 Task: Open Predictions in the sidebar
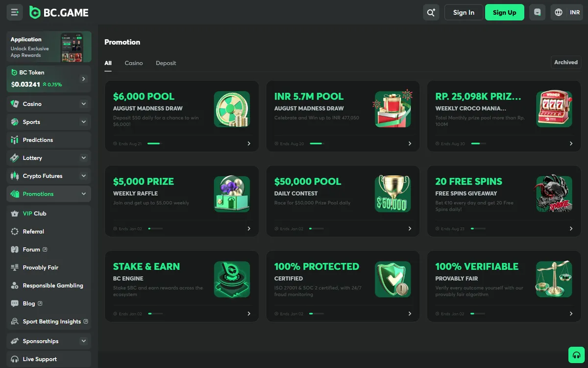[49, 140]
